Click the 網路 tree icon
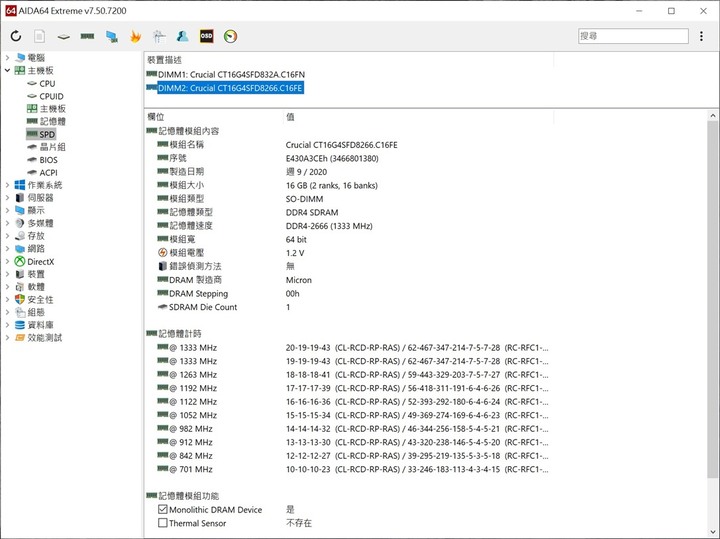Viewport: 720px width, 539px height. pyautogui.click(x=20, y=249)
